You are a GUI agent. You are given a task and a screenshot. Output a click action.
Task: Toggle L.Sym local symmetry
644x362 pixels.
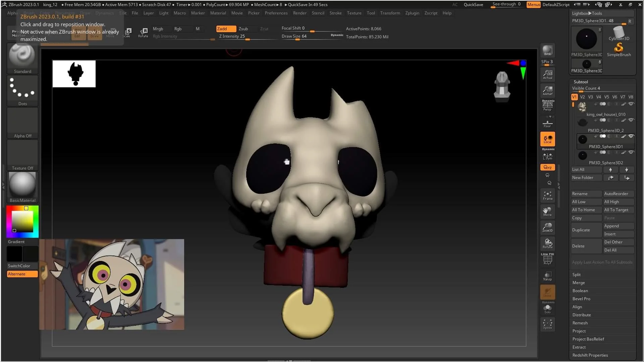[547, 155]
